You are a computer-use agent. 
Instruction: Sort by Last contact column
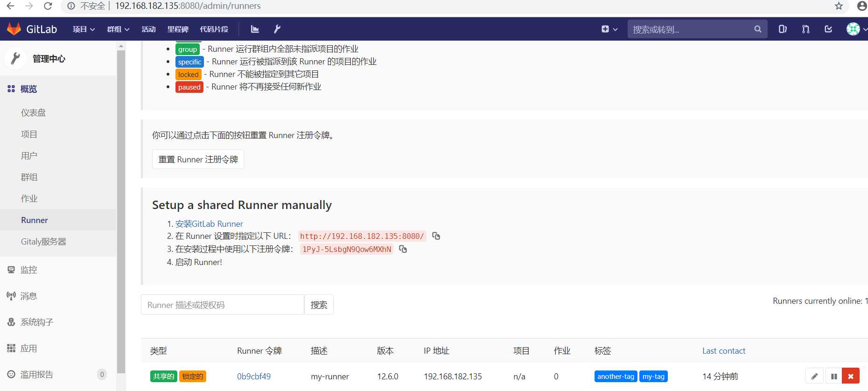click(x=723, y=350)
